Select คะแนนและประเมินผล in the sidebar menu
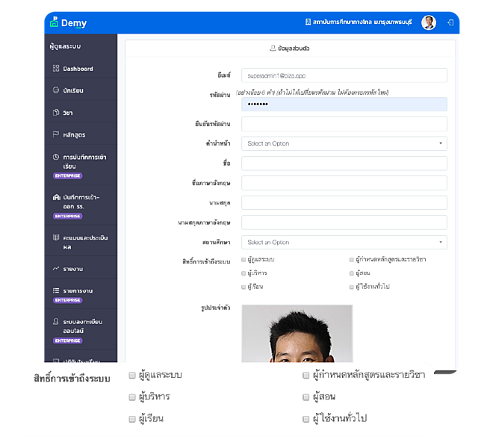 (82, 242)
